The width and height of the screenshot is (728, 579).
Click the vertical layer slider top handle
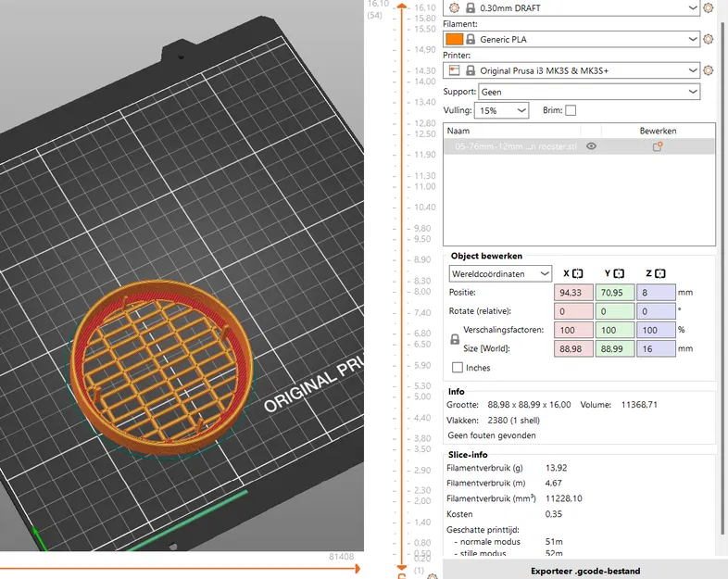click(401, 5)
